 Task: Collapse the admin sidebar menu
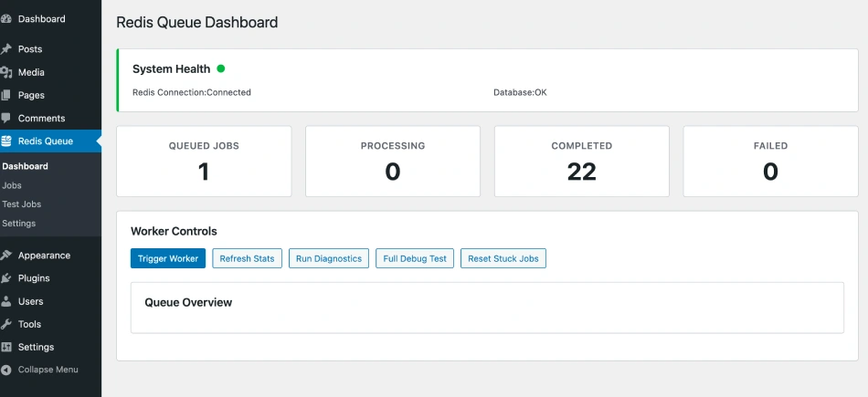tap(50, 370)
